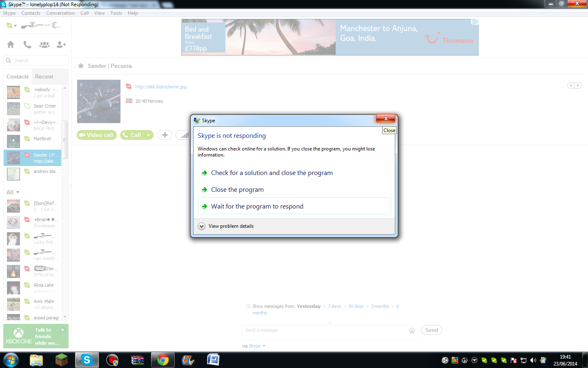Select contact Alicia Lake
588x368 pixels.
pyautogui.click(x=33, y=288)
